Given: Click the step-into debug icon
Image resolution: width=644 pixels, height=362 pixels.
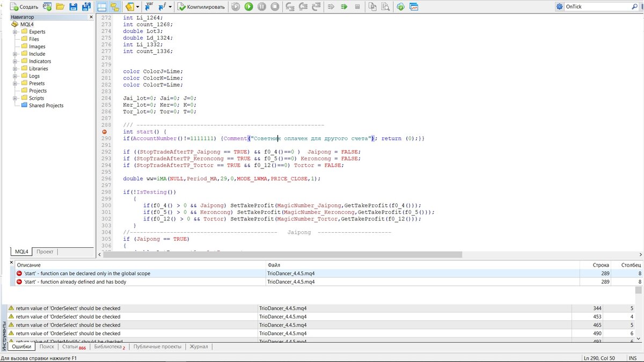Looking at the screenshot, I should [290, 7].
